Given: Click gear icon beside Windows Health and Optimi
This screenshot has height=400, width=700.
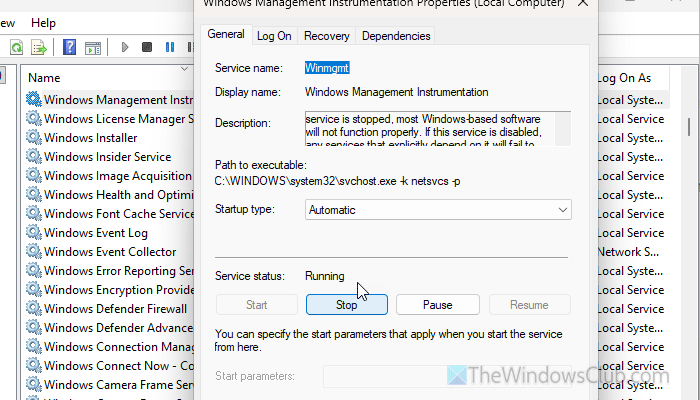Looking at the screenshot, I should (33, 194).
